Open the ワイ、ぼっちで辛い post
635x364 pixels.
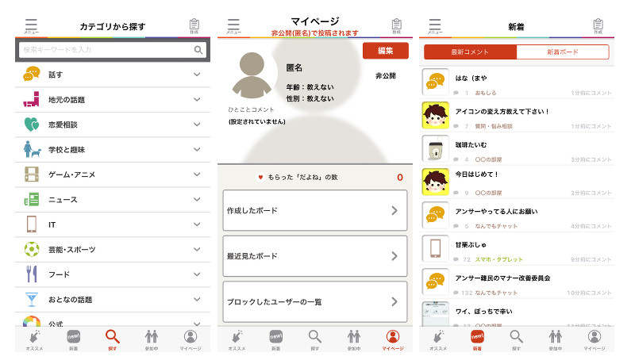(x=517, y=313)
